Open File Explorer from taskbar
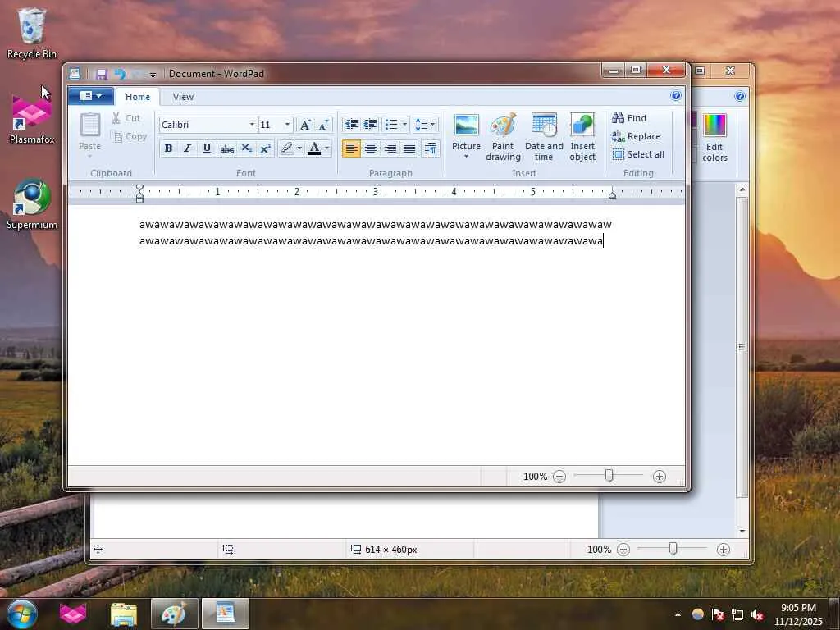 tap(124, 614)
